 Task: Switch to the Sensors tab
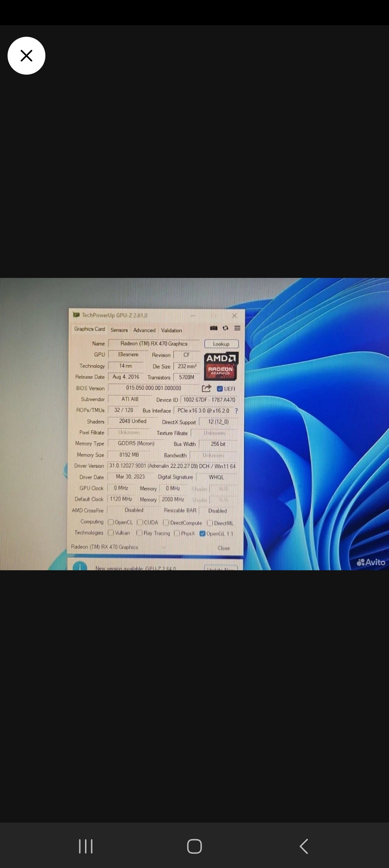point(119,330)
